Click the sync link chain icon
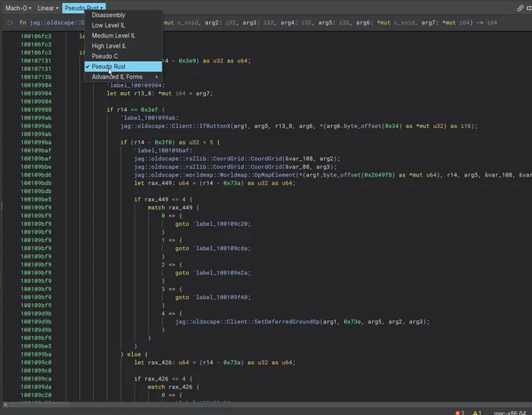532x415 pixels. coord(519,8)
